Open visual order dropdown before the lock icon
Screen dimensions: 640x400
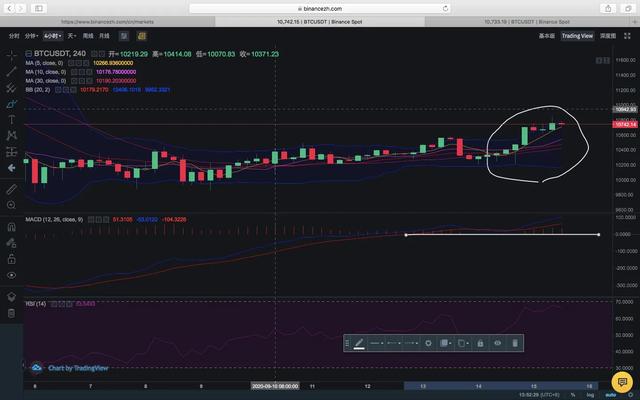click(463, 343)
